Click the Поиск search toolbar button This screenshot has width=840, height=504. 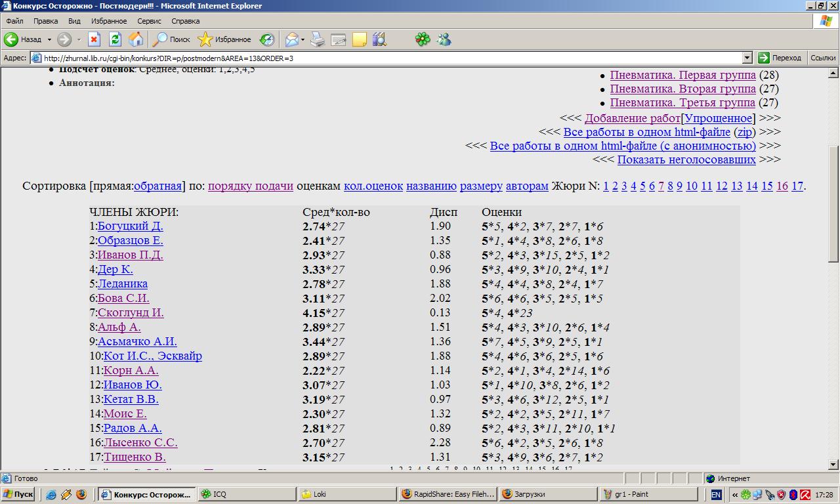coord(172,39)
